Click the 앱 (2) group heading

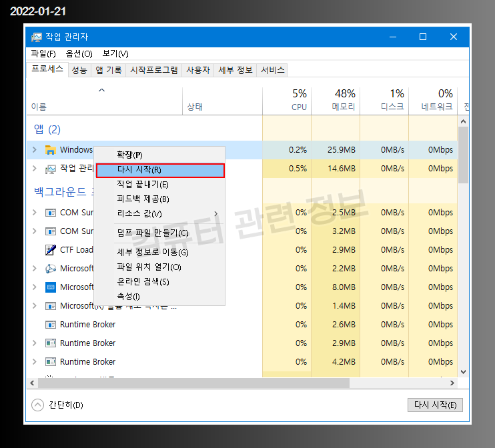click(47, 130)
